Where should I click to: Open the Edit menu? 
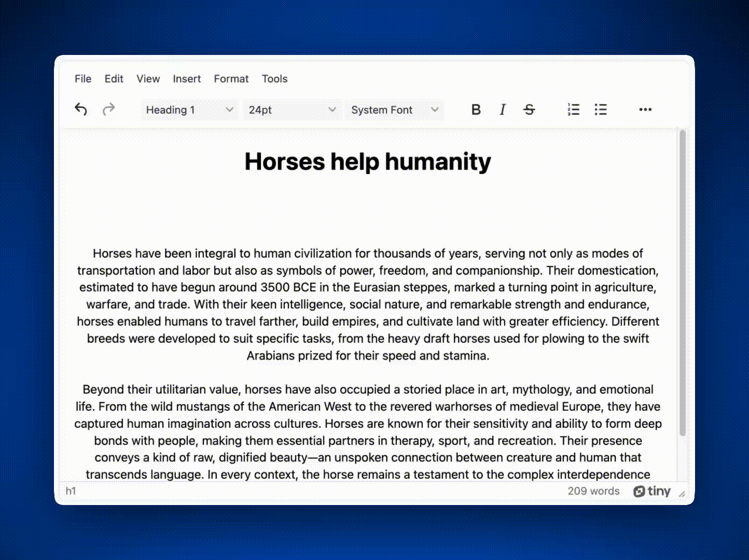click(x=114, y=79)
